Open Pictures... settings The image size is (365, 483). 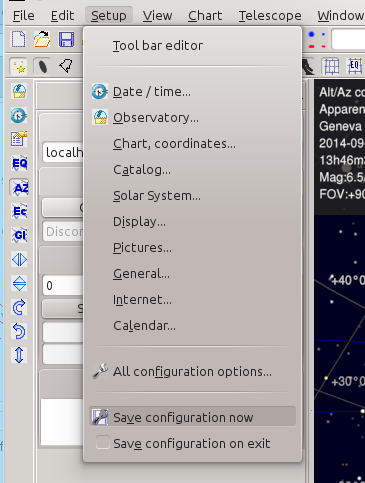(192, 248)
